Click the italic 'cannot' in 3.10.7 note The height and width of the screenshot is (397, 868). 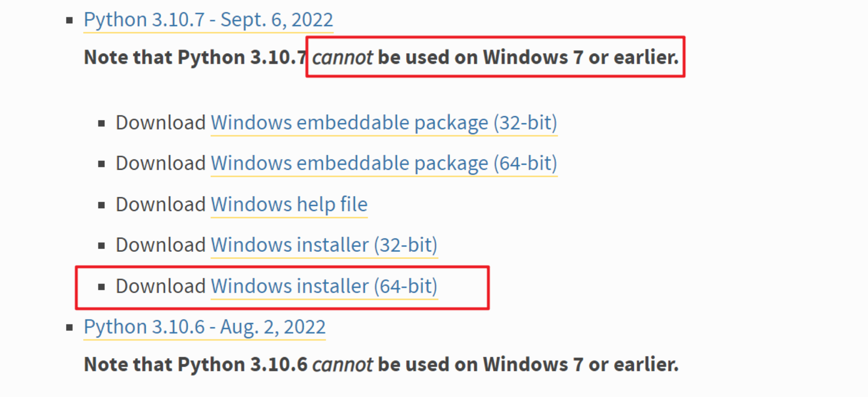click(x=342, y=58)
